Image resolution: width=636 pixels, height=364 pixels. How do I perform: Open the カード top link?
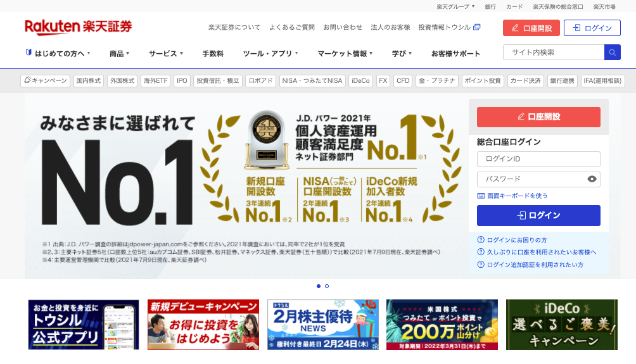tap(514, 6)
